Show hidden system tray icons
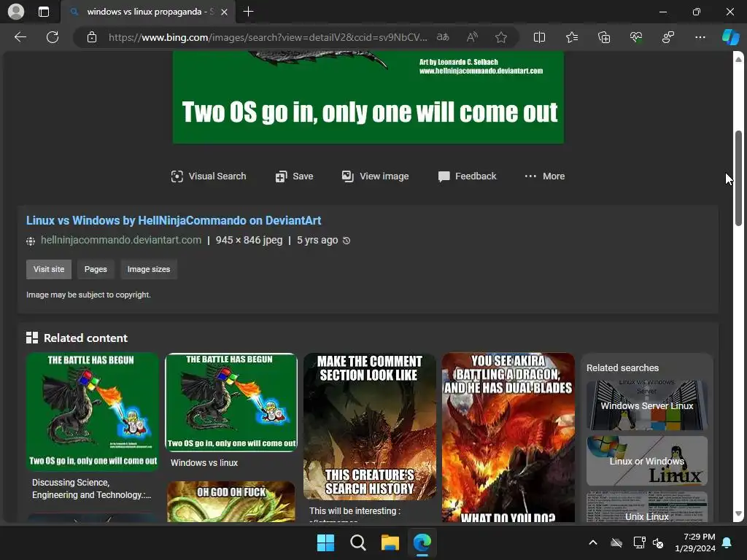The image size is (747, 560). click(x=593, y=542)
